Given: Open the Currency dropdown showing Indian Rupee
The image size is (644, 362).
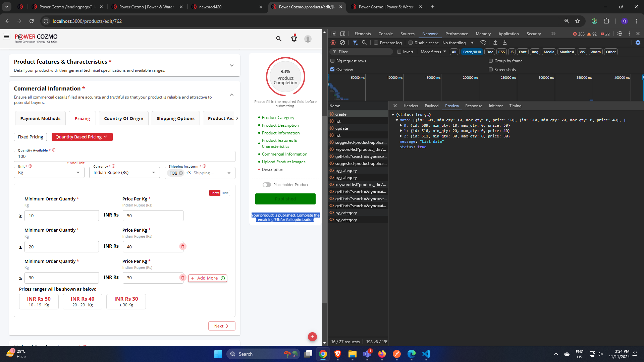Looking at the screenshot, I should pos(124,173).
